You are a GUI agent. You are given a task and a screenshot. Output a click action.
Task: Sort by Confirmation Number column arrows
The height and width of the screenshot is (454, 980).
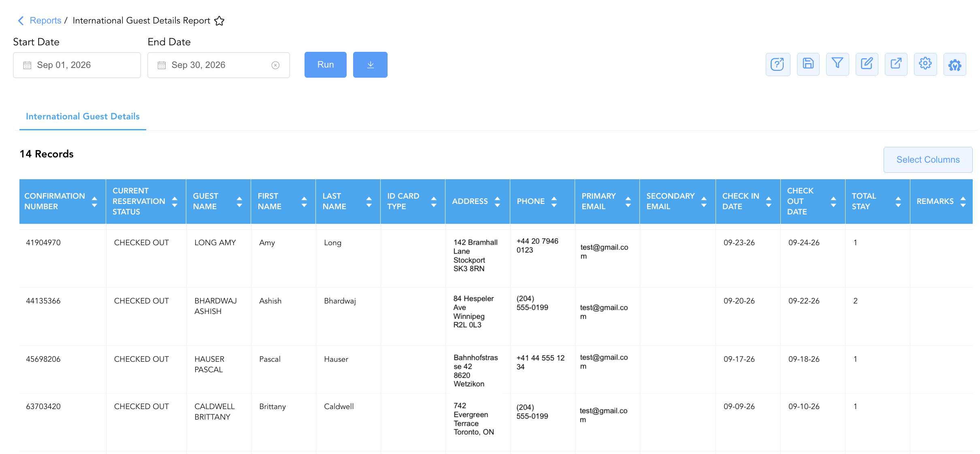[94, 202]
